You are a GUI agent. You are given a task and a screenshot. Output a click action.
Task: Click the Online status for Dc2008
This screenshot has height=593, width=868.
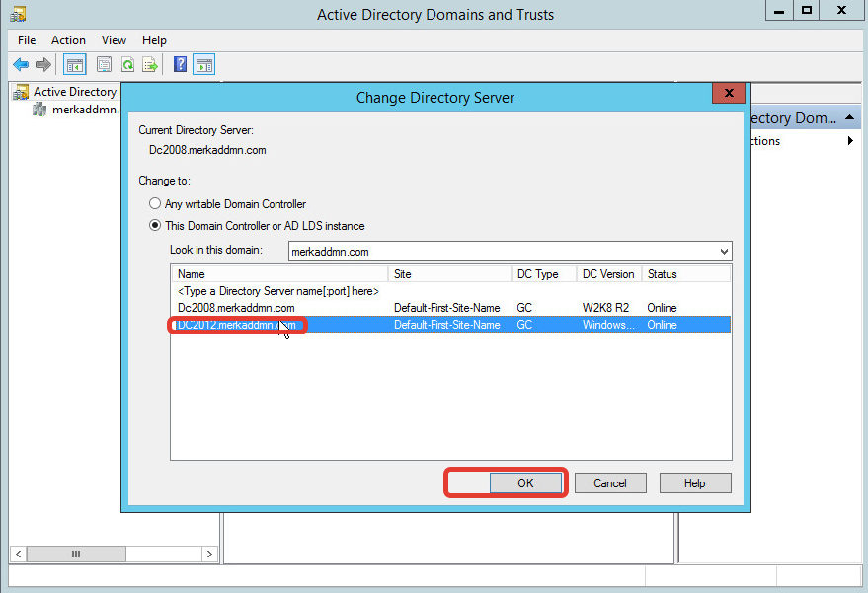(x=662, y=308)
